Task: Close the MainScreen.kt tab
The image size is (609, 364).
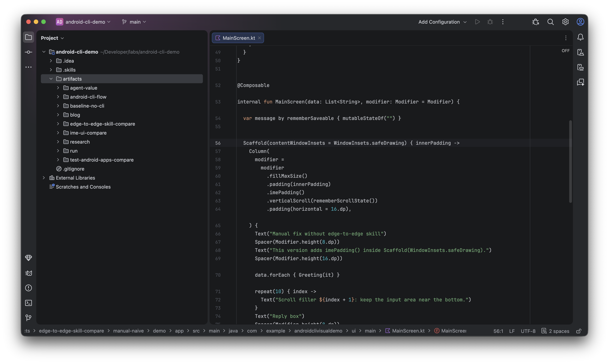Action: (x=259, y=38)
